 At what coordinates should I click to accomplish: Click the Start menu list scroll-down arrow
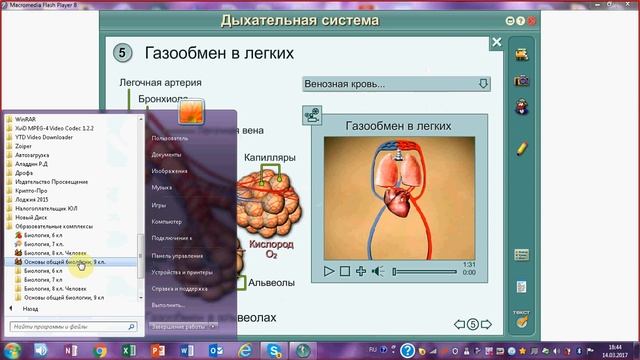(141, 298)
